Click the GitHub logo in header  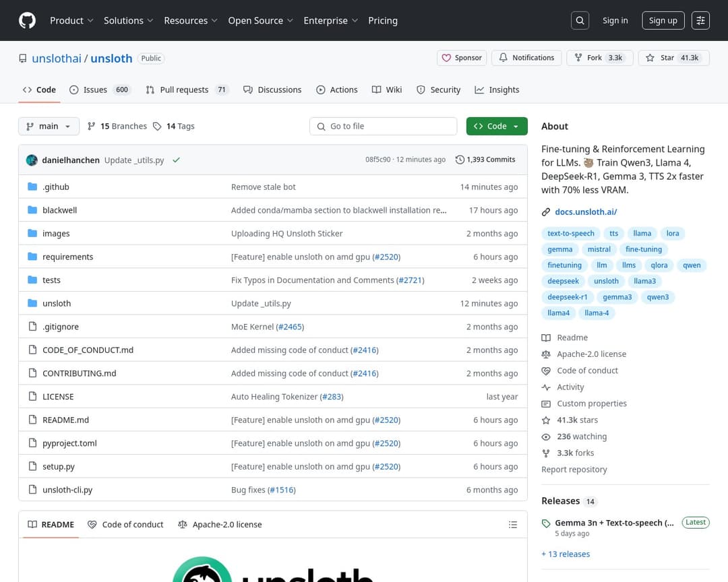(27, 20)
